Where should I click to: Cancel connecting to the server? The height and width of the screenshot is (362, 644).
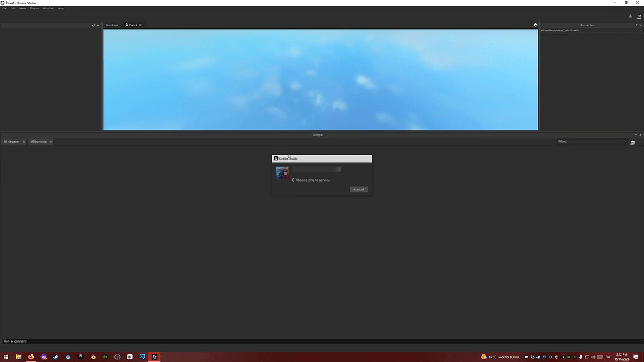pyautogui.click(x=358, y=189)
